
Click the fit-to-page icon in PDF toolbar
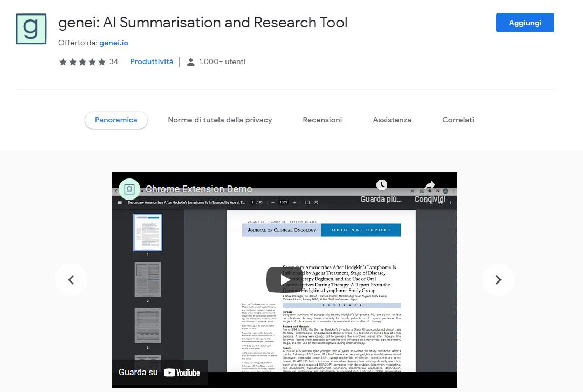click(x=307, y=203)
